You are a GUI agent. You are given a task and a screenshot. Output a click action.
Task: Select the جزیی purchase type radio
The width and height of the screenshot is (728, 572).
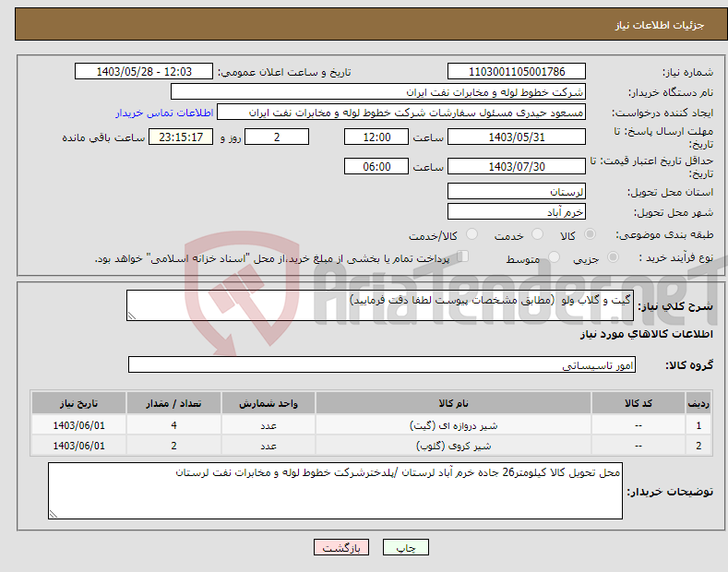coord(613,257)
